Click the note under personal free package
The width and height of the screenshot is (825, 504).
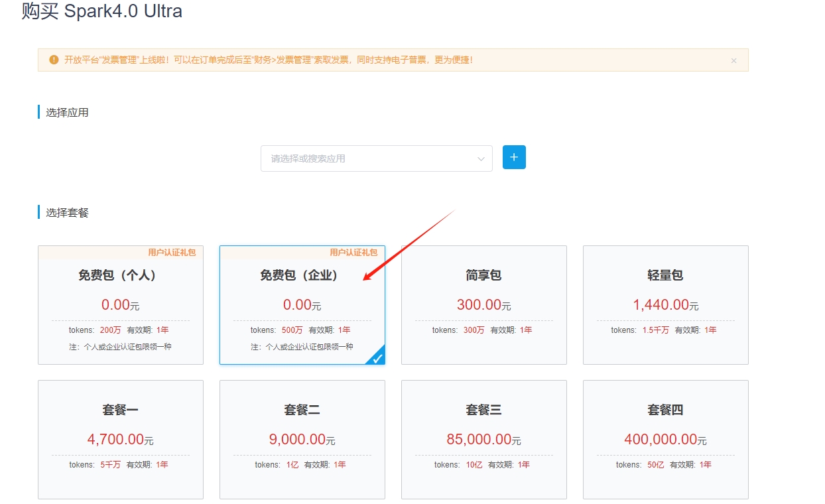121,347
